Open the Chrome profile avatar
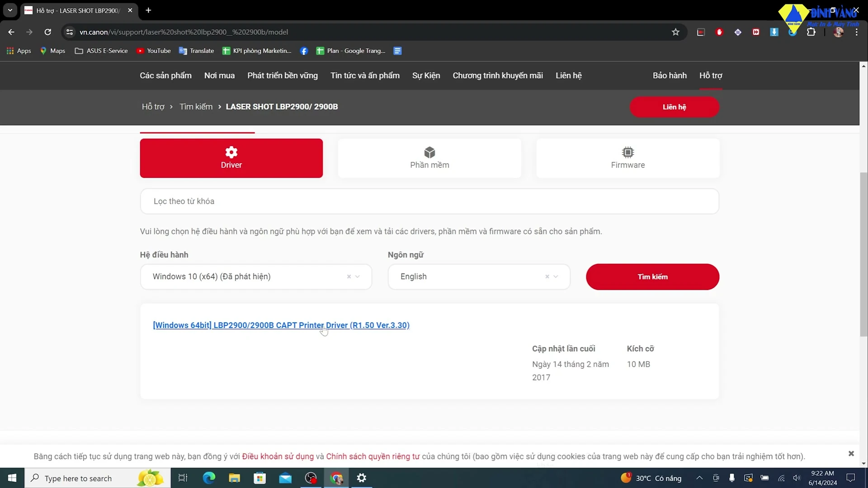The width and height of the screenshot is (868, 488). tap(839, 32)
